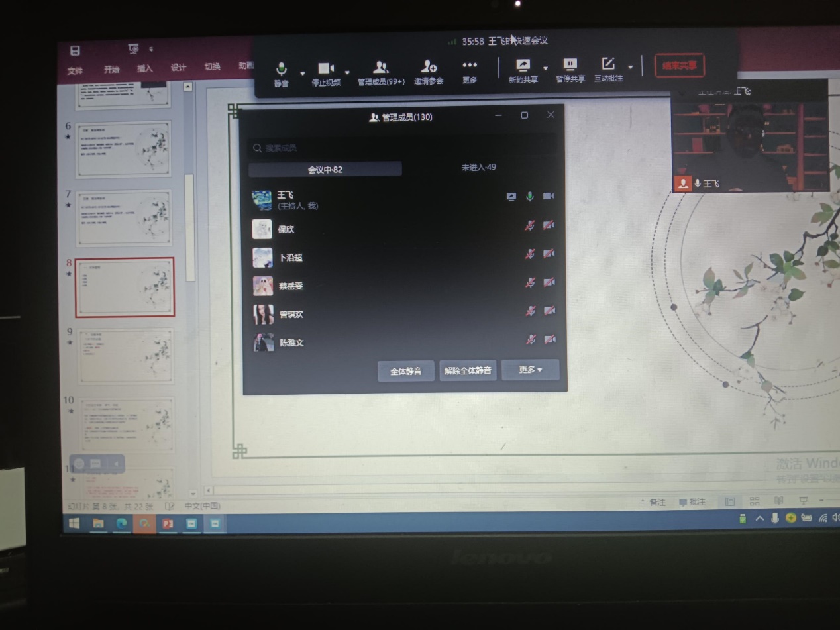Expand audio options arrow beside mute button
Screen dimensions: 840x630
point(303,73)
